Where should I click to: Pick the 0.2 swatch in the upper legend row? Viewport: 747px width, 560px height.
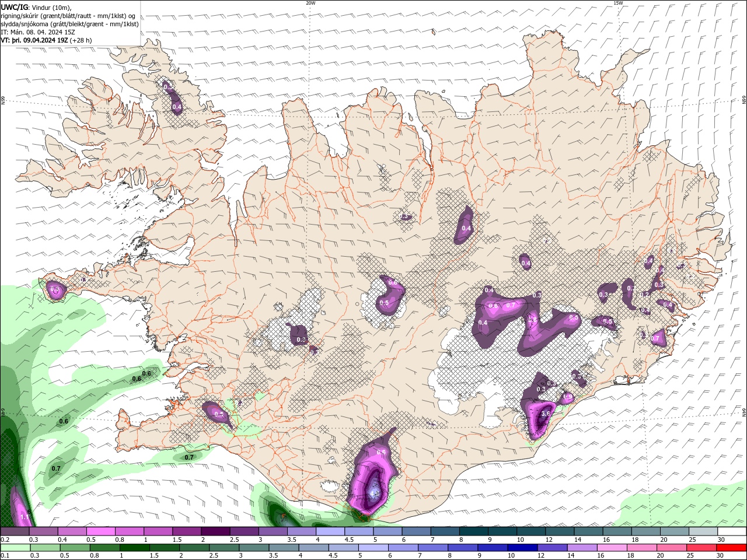15,531
